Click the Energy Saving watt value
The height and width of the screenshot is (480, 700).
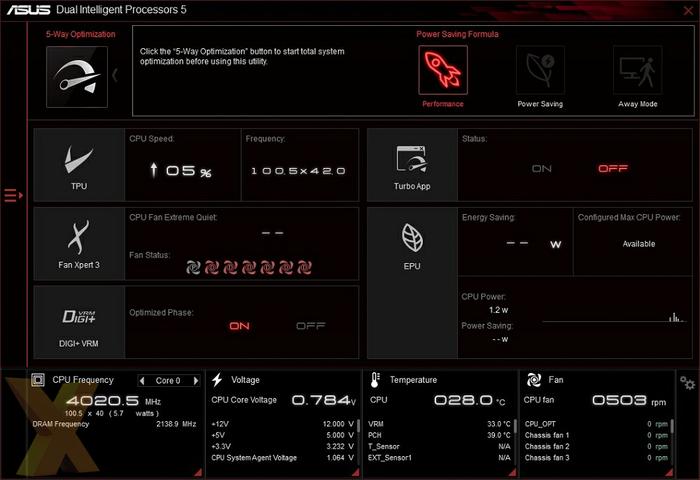(x=533, y=244)
